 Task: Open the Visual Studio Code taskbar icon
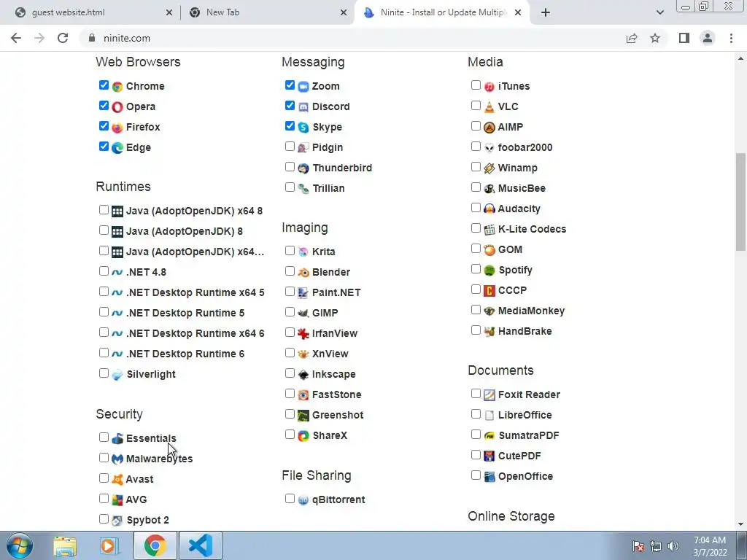pyautogui.click(x=200, y=545)
